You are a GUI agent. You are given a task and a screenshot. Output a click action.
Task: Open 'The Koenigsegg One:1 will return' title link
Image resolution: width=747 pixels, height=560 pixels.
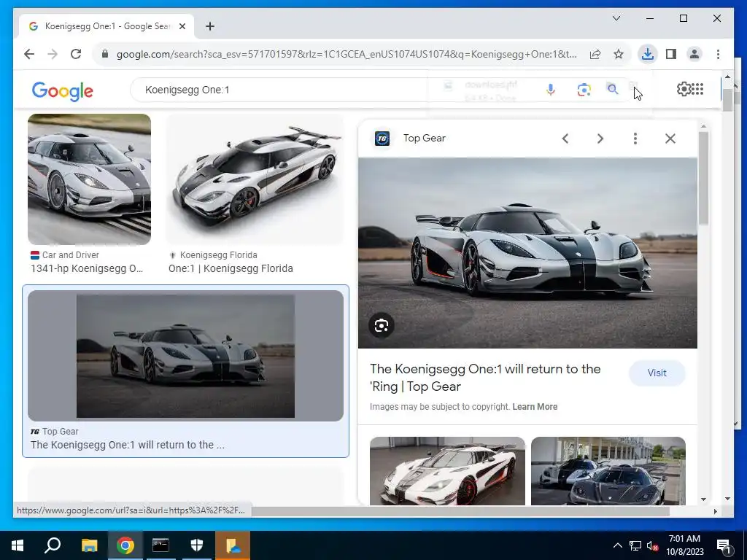pos(485,378)
